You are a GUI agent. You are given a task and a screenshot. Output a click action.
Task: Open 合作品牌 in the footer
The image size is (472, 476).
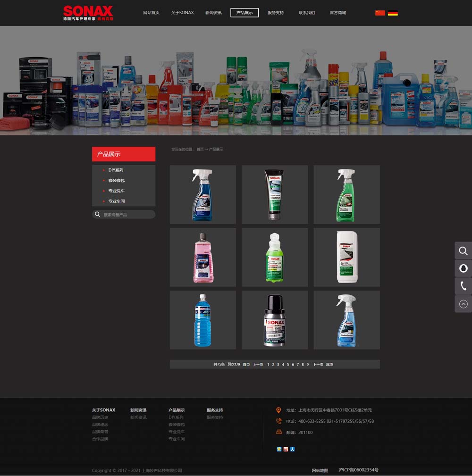coord(100,439)
